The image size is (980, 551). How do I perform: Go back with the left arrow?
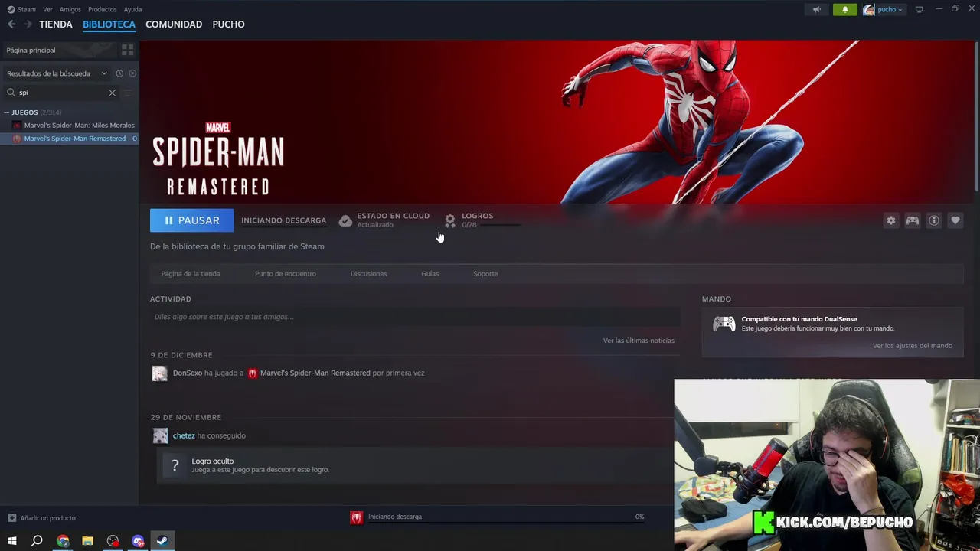tap(11, 24)
